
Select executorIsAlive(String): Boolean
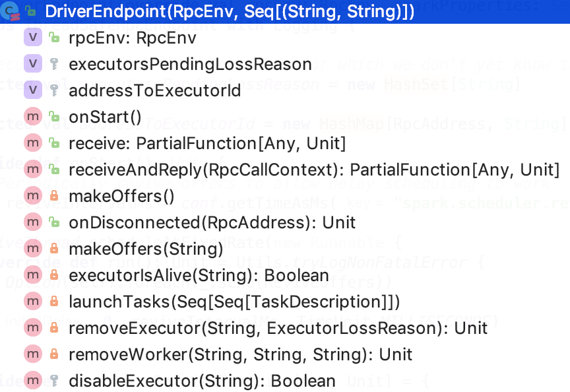(x=199, y=276)
